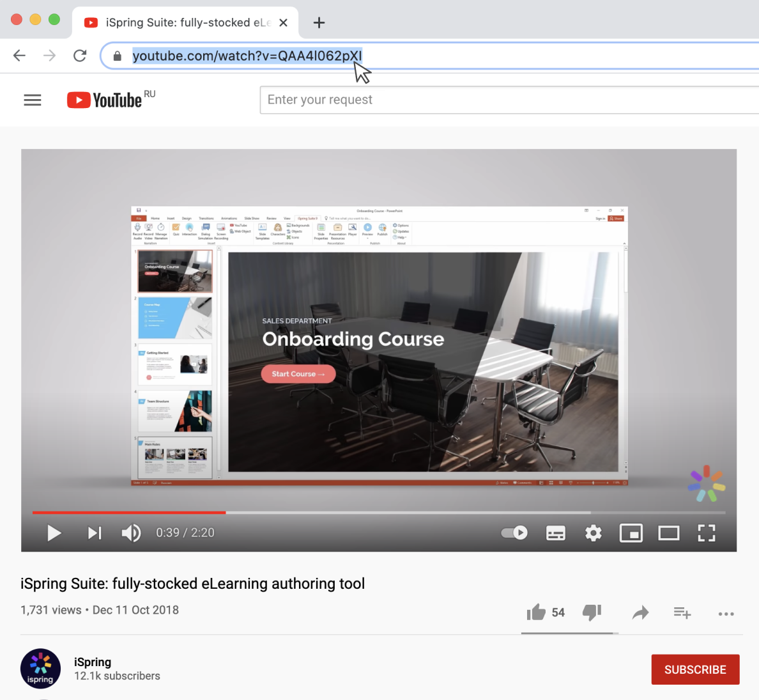The width and height of the screenshot is (759, 700).
Task: Click the 'Enter your request' search field
Action: pyautogui.click(x=383, y=100)
